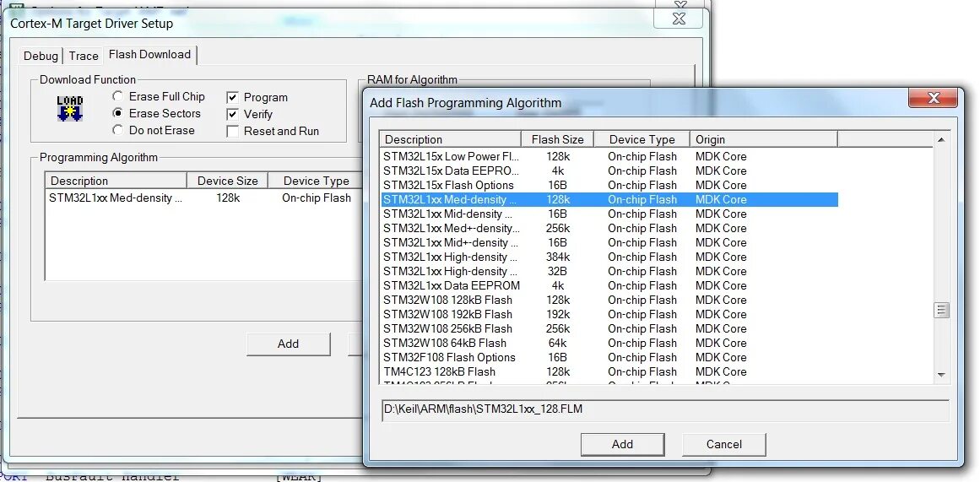The height and width of the screenshot is (482, 980).
Task: Select the Erase Sectors radio button
Action: pyautogui.click(x=117, y=113)
